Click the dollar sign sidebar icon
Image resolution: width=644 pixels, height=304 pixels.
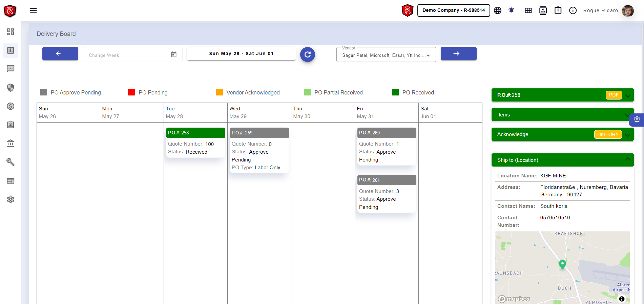click(11, 106)
